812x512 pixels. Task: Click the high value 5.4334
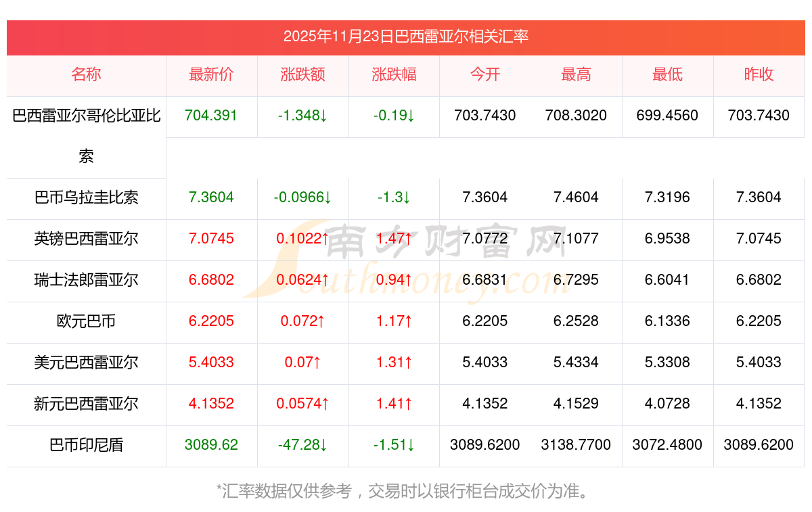click(576, 363)
